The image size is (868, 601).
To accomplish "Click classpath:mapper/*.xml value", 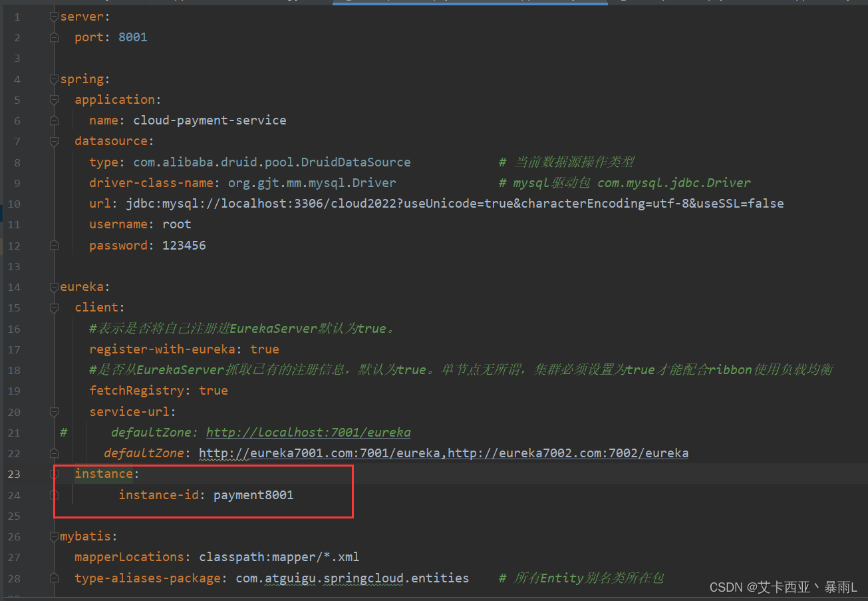I will (279, 557).
